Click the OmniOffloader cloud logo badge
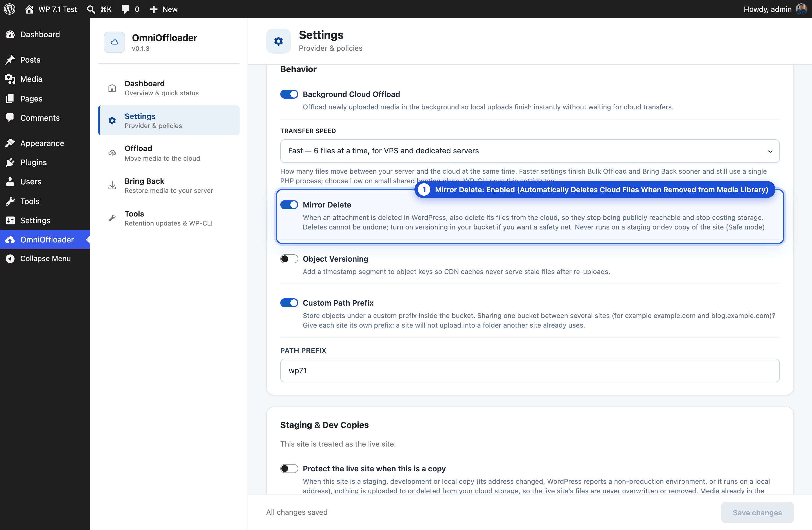The width and height of the screenshot is (812, 530). pos(114,42)
